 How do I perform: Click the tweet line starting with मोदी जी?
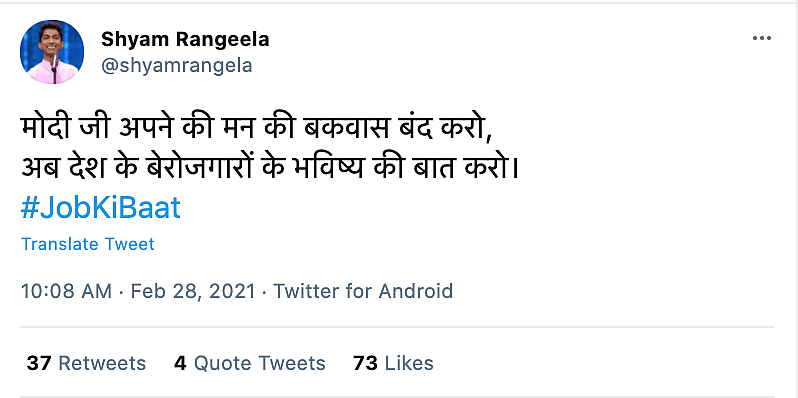[257, 129]
